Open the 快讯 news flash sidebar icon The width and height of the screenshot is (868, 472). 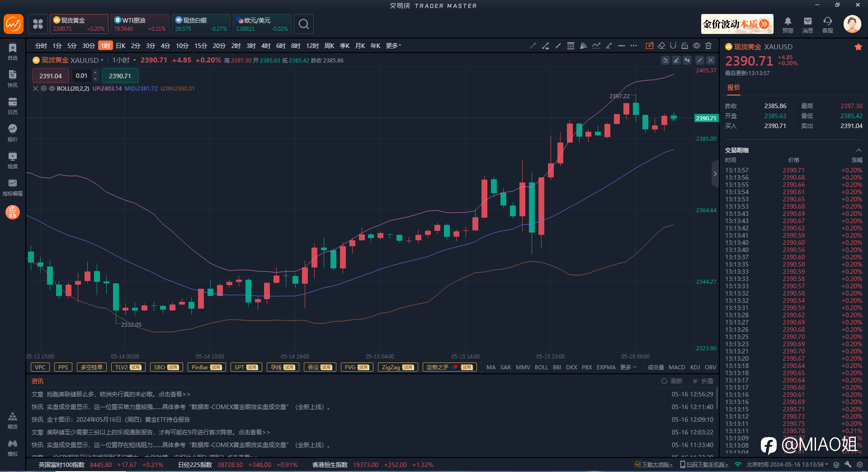tap(13, 79)
